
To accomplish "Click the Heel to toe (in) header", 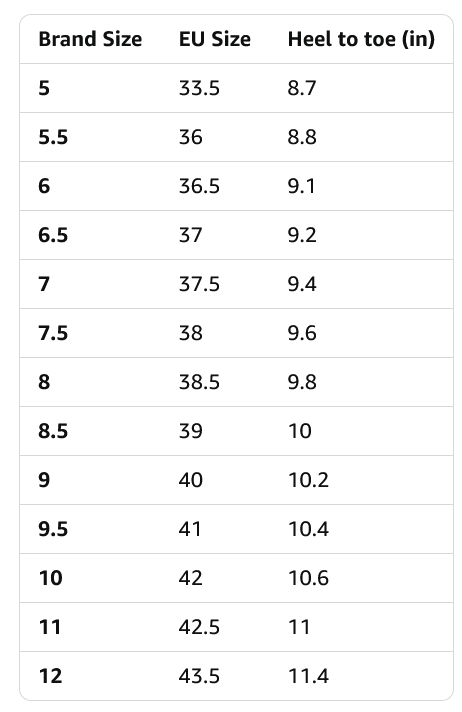I will pyautogui.click(x=361, y=39).
